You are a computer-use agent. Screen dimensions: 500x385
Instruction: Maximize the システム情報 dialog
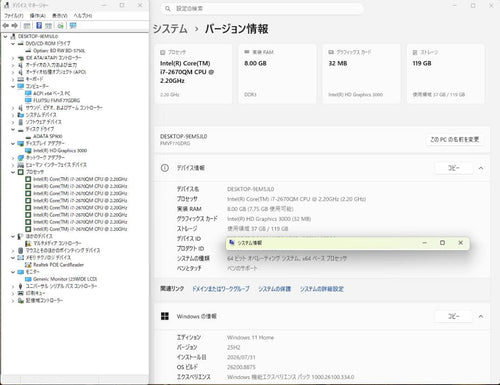[x=442, y=243]
